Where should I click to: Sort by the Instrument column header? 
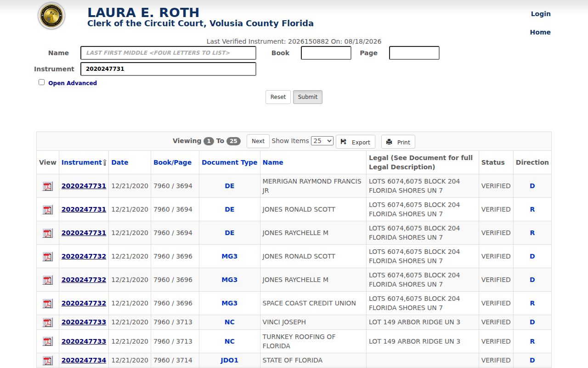[x=82, y=162]
